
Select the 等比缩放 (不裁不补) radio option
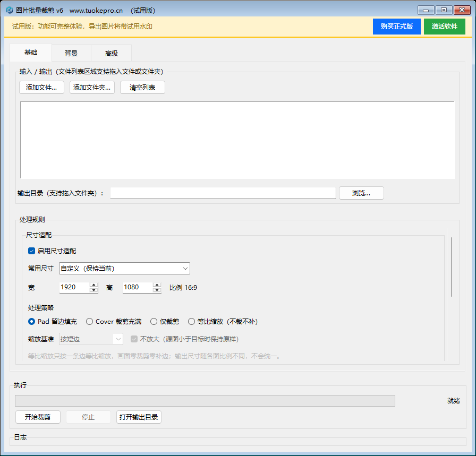(223, 322)
